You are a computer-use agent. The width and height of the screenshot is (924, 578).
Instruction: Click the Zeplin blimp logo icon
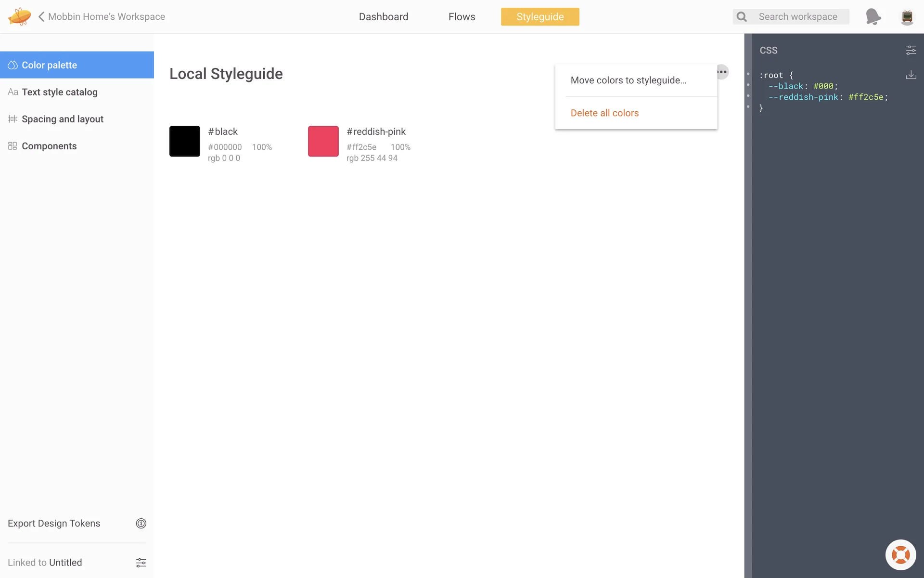coord(19,16)
